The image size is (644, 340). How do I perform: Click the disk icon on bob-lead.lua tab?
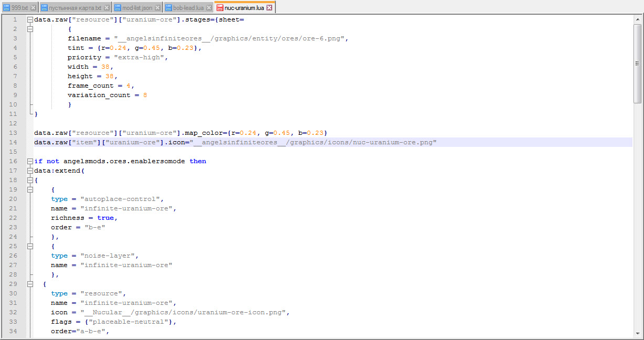pos(168,8)
